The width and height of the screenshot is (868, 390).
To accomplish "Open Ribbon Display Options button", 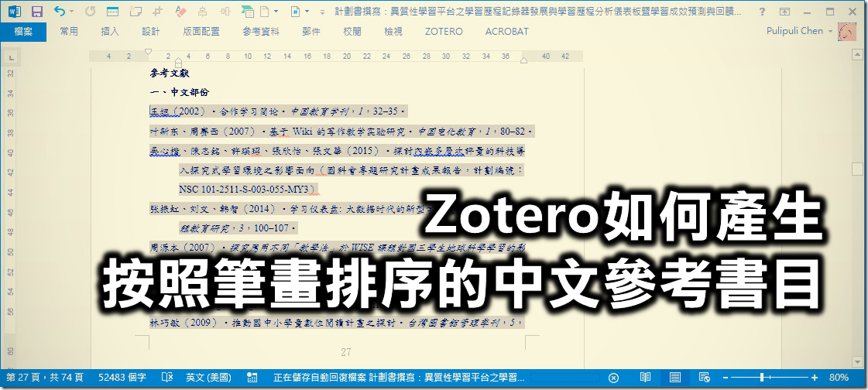I will [784, 11].
